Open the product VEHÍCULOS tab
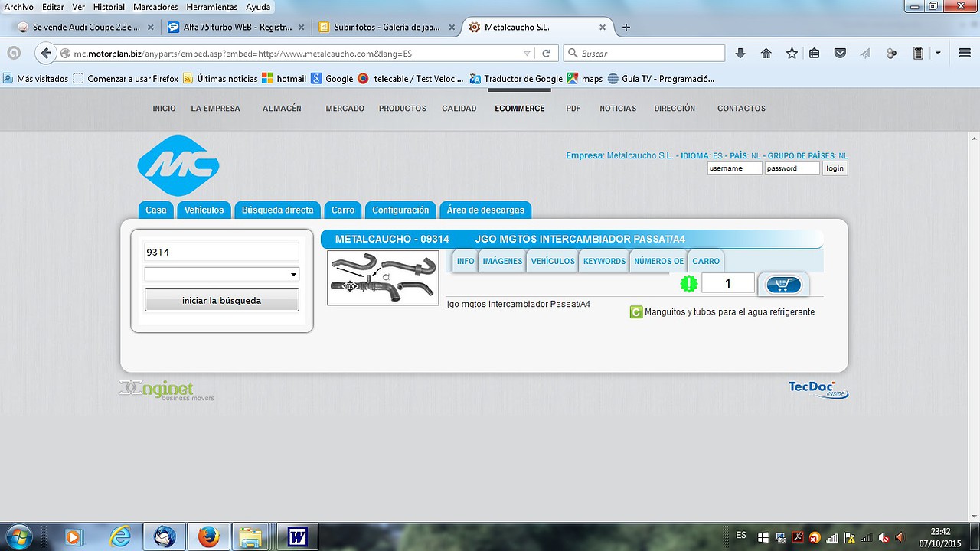 [x=553, y=261]
